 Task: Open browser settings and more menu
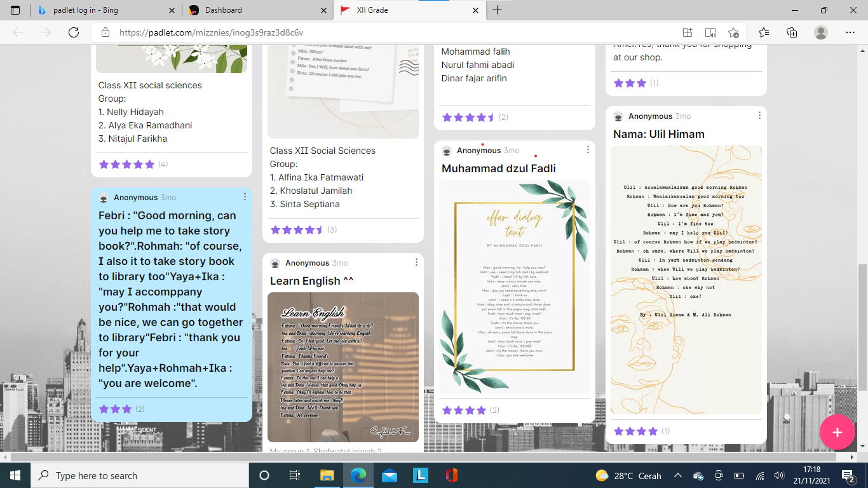click(x=850, y=32)
